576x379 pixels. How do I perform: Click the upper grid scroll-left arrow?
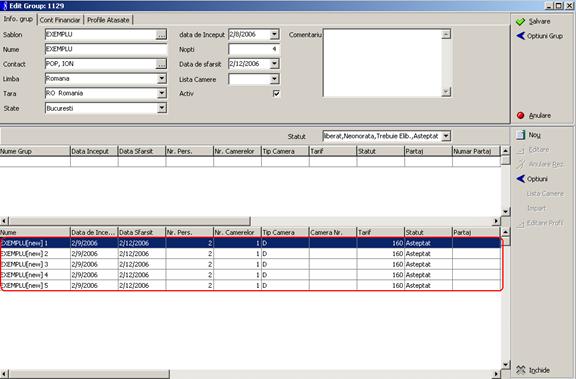point(4,221)
